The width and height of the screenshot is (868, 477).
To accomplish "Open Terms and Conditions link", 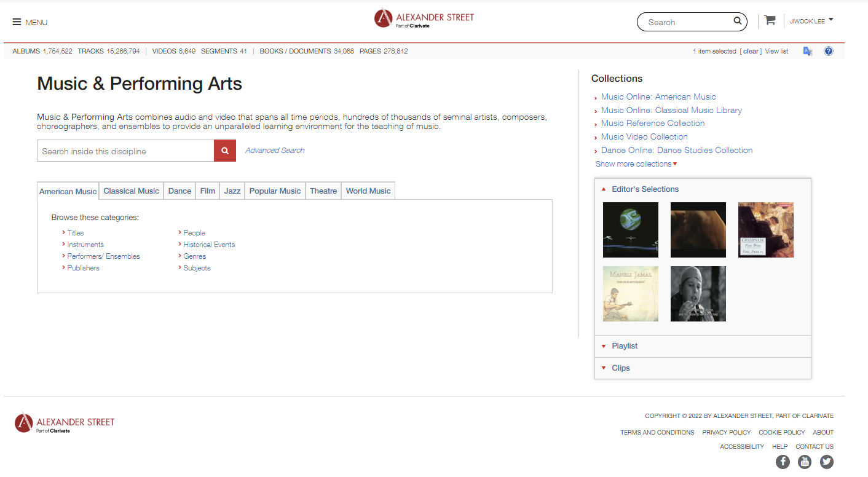I will (657, 433).
